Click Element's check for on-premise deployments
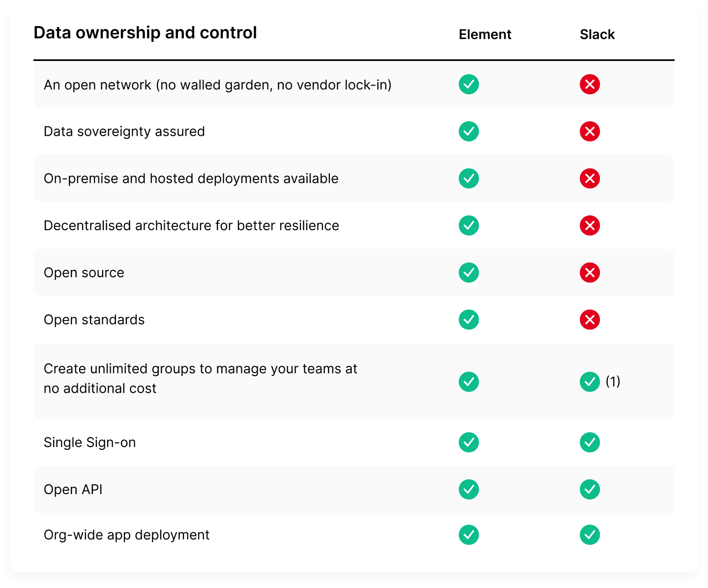The width and height of the screenshot is (708, 588). pos(469,178)
